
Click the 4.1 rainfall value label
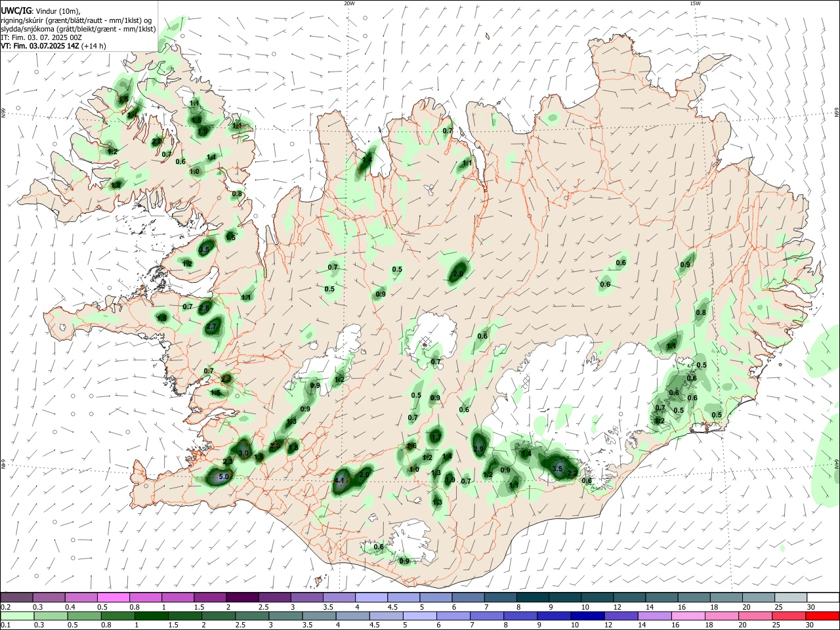[339, 480]
